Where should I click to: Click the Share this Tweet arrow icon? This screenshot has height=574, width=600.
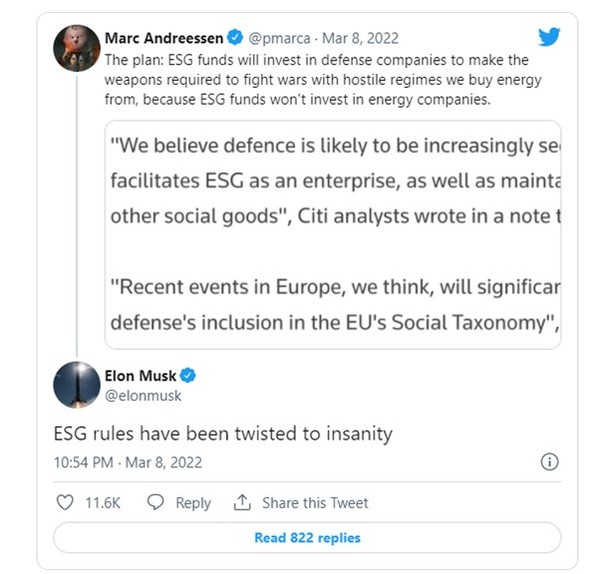pyautogui.click(x=241, y=503)
